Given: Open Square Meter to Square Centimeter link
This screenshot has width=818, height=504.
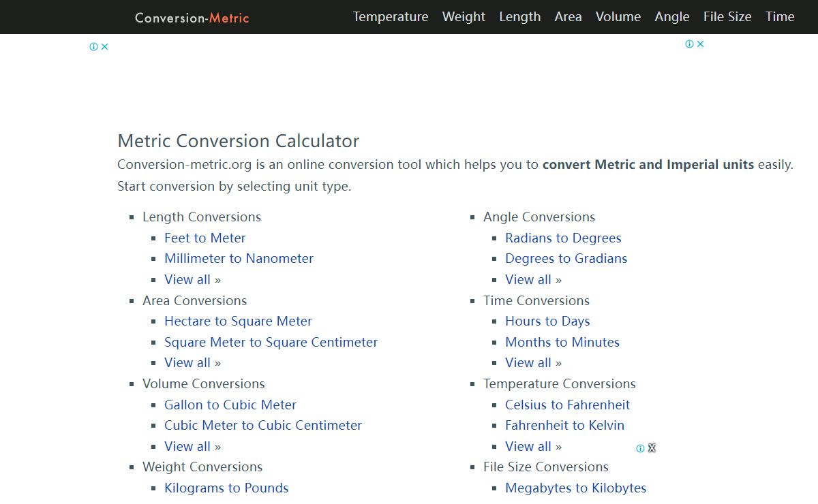Looking at the screenshot, I should coord(271,342).
